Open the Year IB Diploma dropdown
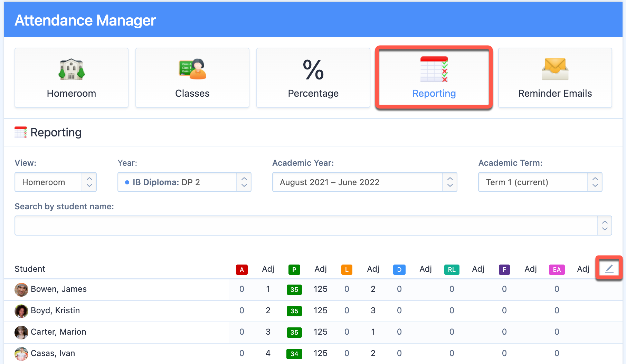 coord(184,182)
